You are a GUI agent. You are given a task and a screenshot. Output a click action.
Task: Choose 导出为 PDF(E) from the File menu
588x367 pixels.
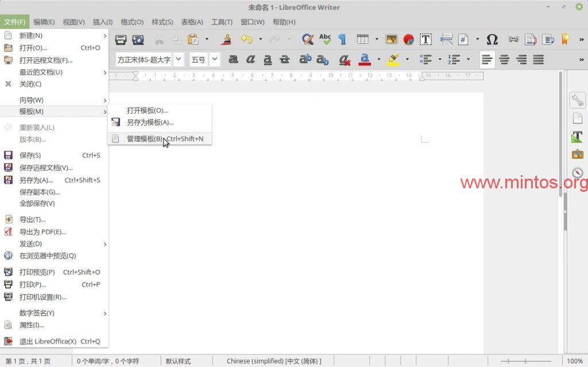[x=42, y=232]
